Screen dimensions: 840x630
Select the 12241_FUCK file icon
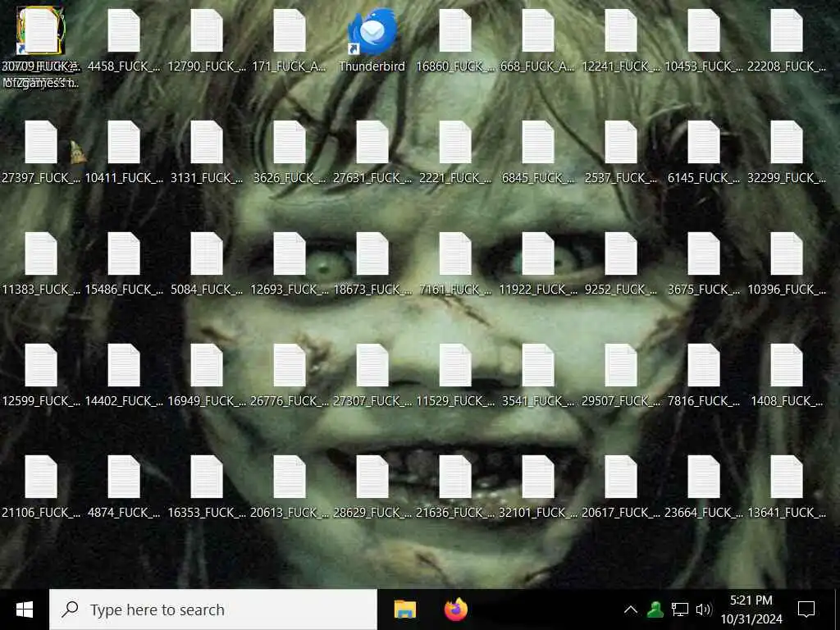(x=621, y=32)
